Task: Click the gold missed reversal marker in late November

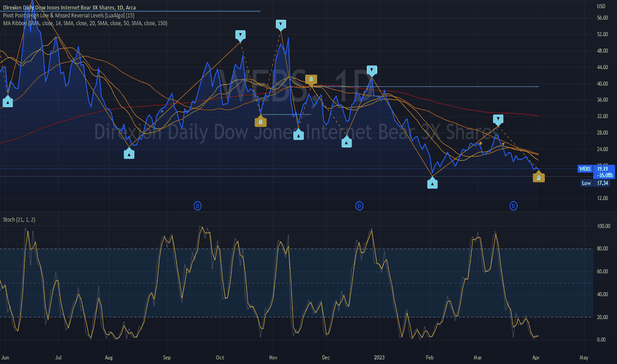Action: point(311,80)
